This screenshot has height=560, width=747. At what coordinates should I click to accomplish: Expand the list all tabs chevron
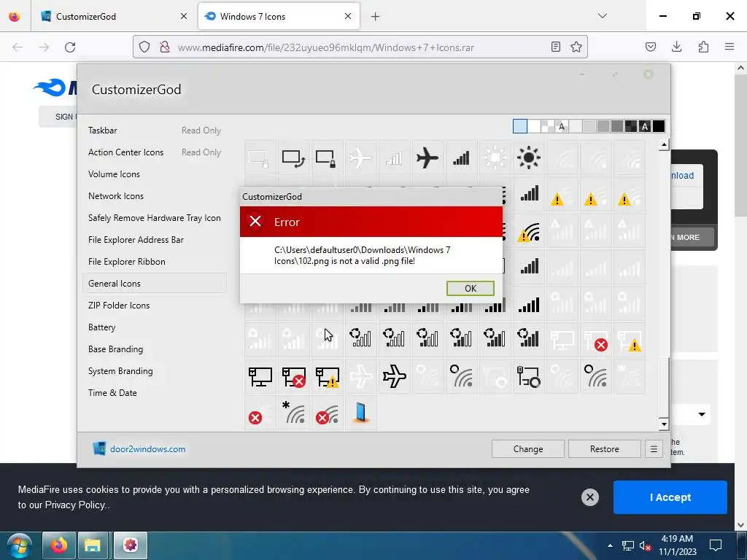point(602,16)
